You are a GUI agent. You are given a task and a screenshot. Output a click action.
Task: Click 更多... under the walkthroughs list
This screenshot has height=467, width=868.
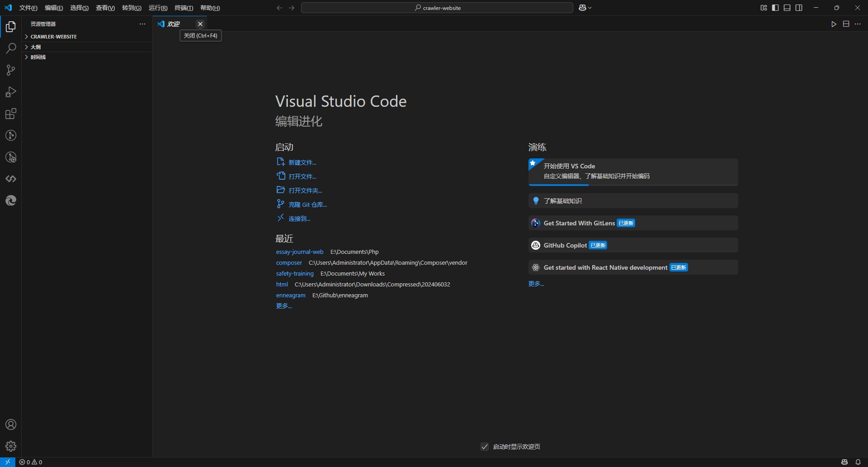tap(536, 284)
